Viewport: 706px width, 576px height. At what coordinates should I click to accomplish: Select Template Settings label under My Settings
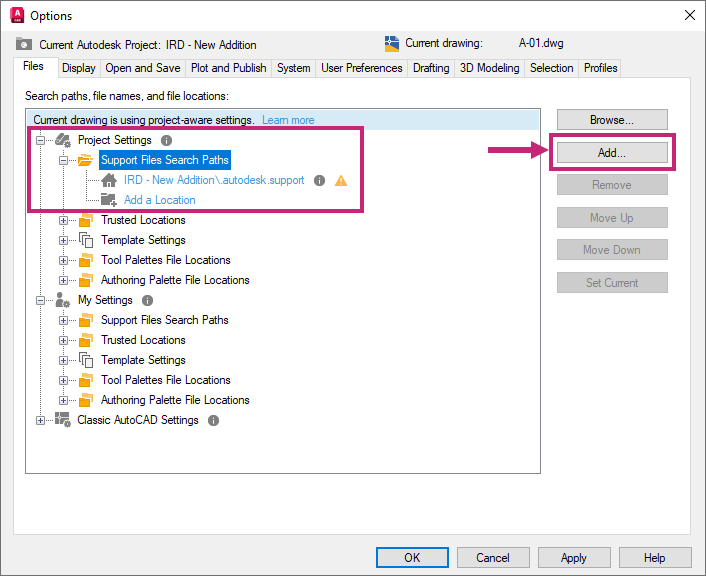tap(143, 360)
